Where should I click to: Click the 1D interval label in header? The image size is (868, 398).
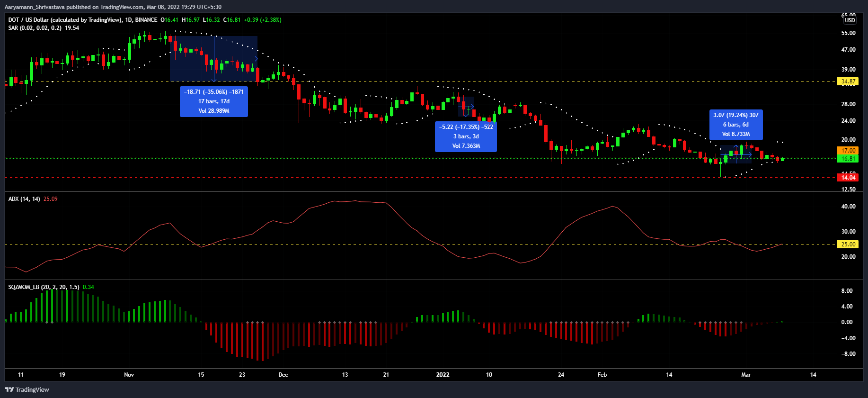[x=128, y=20]
